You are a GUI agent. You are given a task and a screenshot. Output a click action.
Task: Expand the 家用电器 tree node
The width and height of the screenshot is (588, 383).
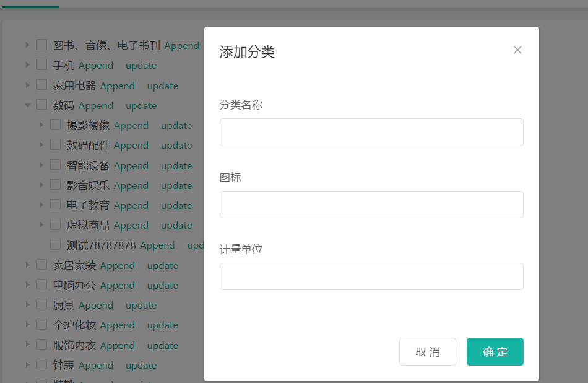click(27, 86)
